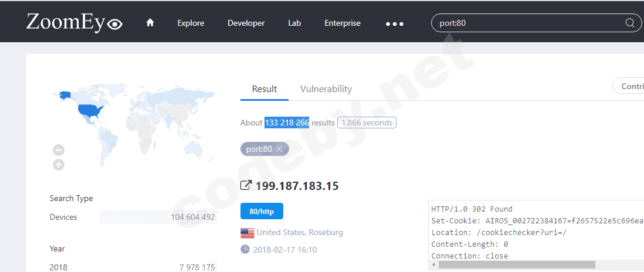The height and width of the screenshot is (272, 644).
Task: Filter by United States, Roseburg location
Action: pos(300,233)
